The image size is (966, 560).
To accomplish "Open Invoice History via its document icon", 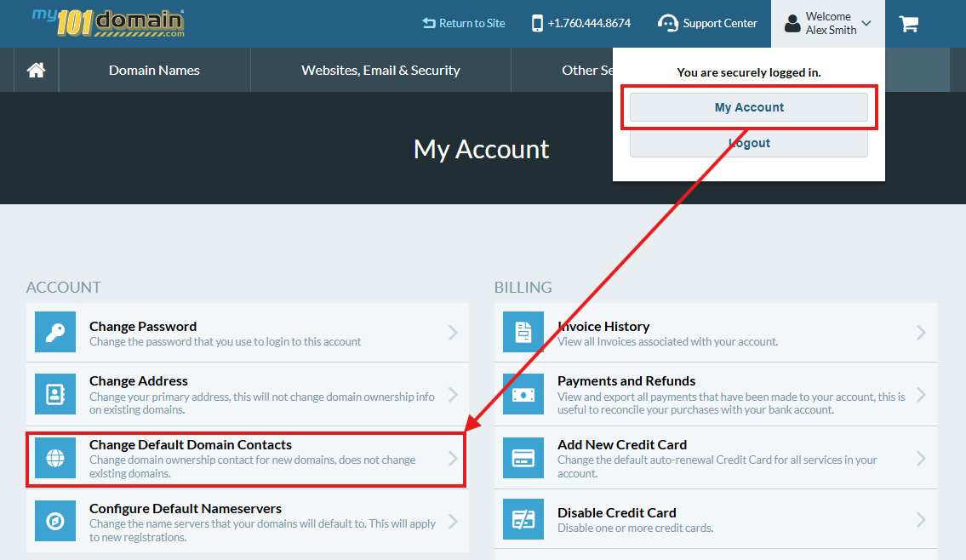I will (523, 332).
